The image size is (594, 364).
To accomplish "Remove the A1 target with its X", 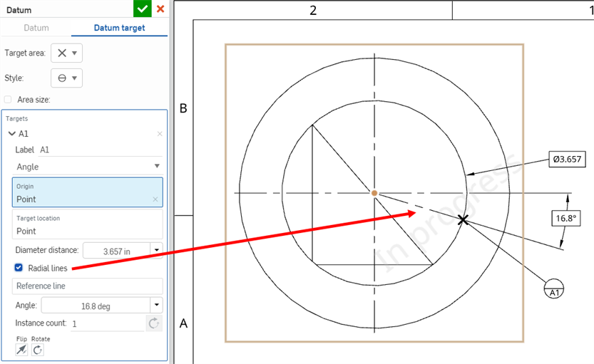I will 160,134.
